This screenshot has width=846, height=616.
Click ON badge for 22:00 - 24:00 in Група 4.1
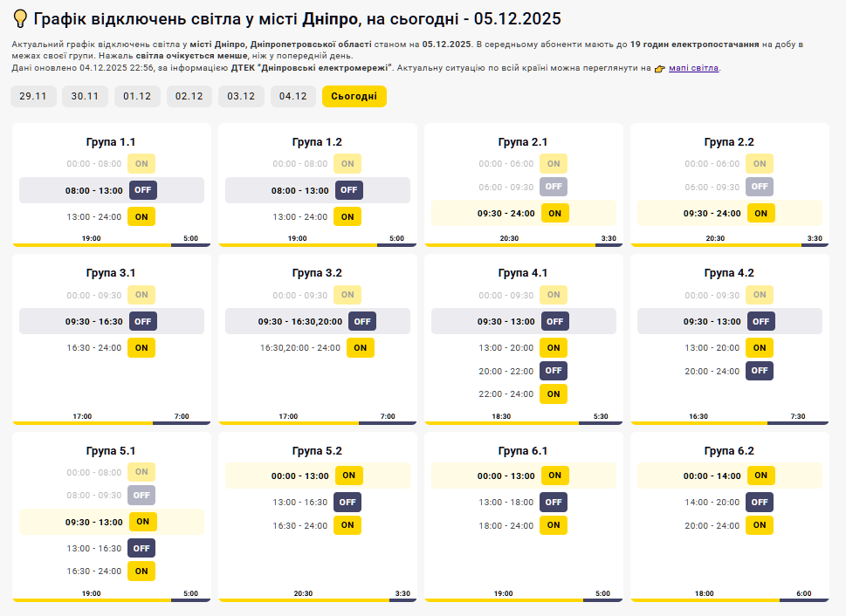pyautogui.click(x=554, y=394)
